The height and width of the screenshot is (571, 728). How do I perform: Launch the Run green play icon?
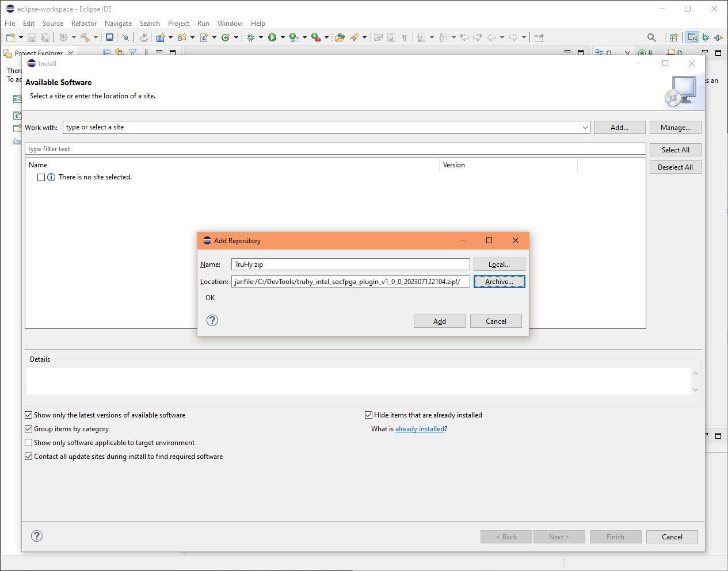pos(272,37)
